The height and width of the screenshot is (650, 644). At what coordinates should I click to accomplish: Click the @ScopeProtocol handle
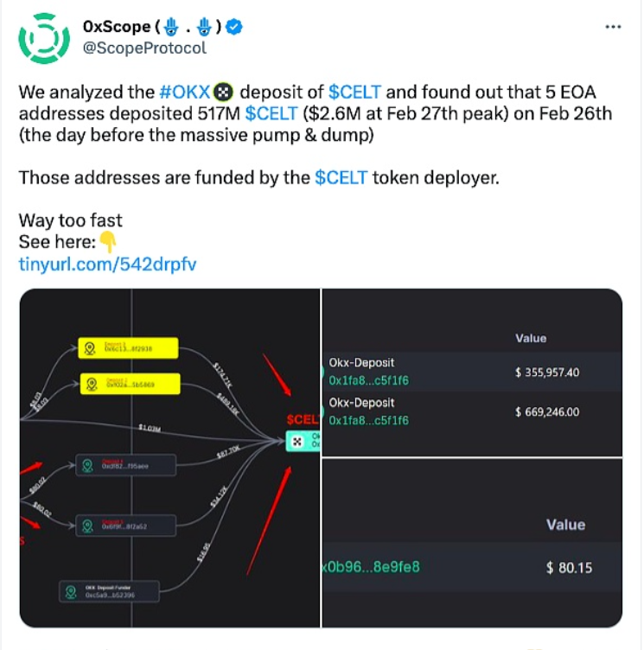[x=144, y=48]
